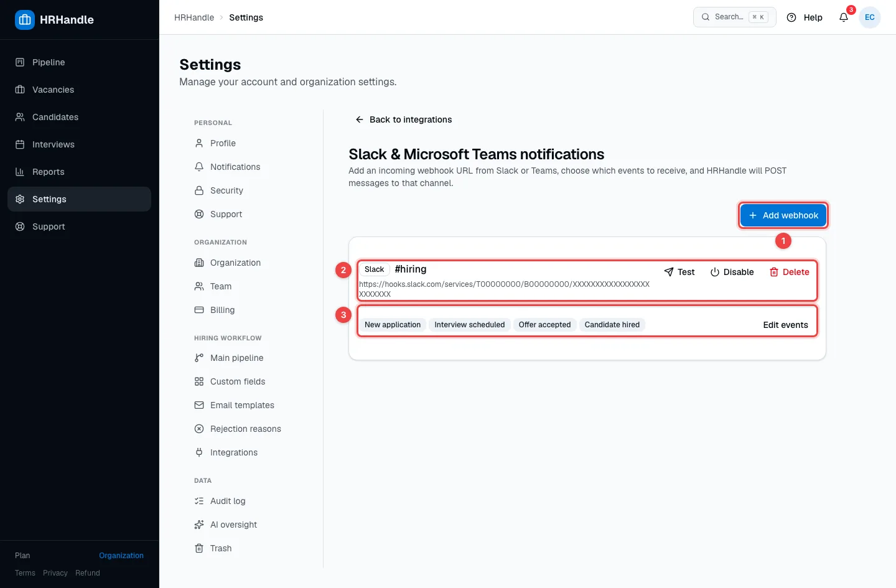Click the Vacancies briefcase icon in sidebar
The image size is (896, 588).
20,90
